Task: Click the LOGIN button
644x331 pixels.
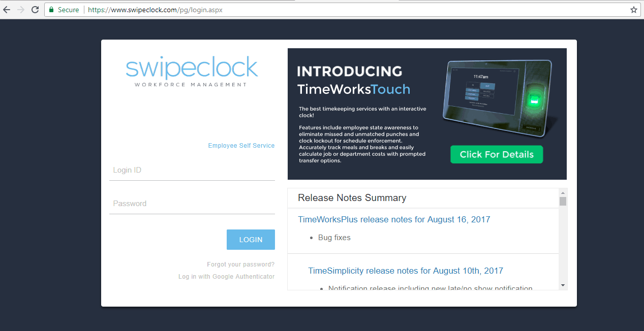Action: (x=251, y=240)
